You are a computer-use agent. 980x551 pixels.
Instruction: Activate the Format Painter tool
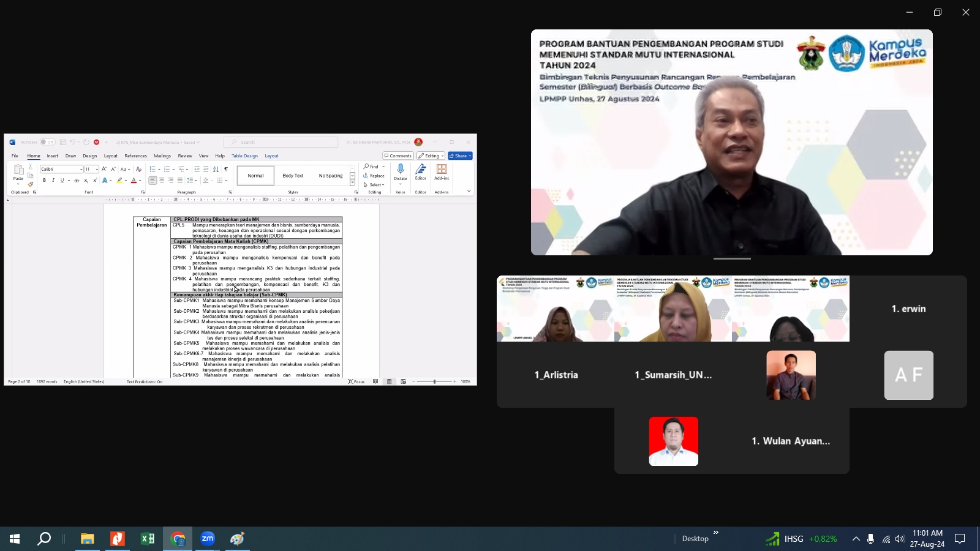point(31,183)
